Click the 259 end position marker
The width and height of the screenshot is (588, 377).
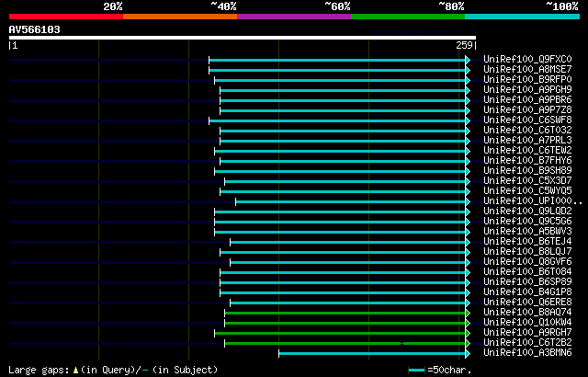(x=466, y=45)
